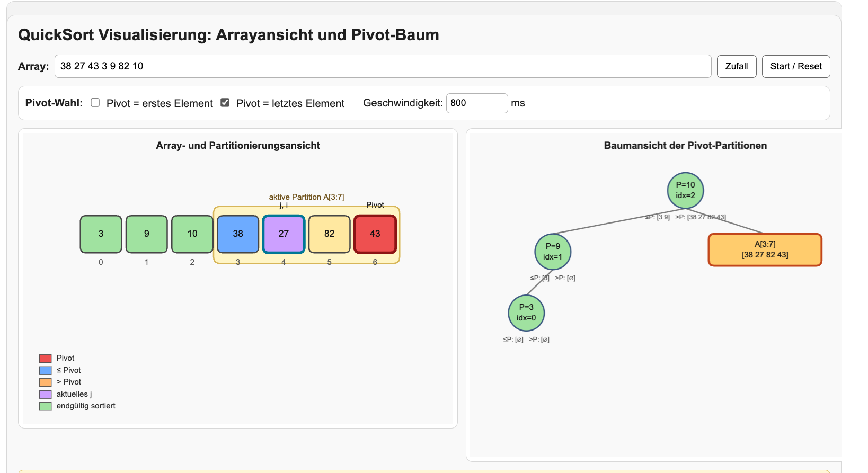Screen dimensions: 868x473
Task: Click the tree node P=3 idx=0
Action: (x=526, y=313)
